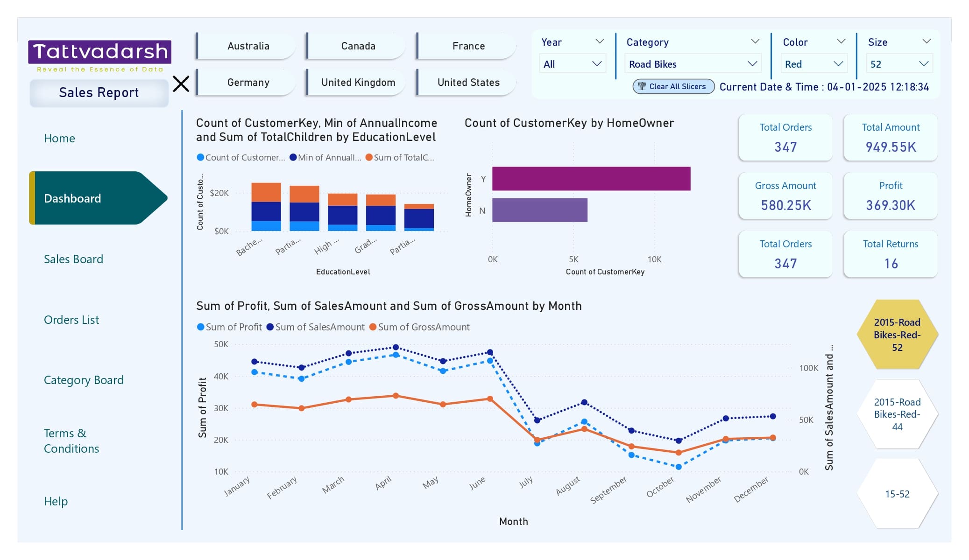Click the 'Sum of Profit, Sum of SalesAmount' chart title
The height and width of the screenshot is (560, 969).
pos(389,306)
